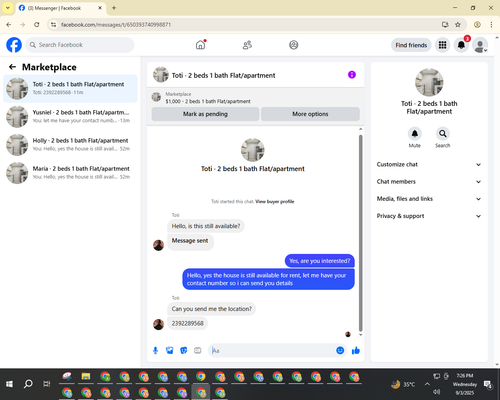This screenshot has width=500, height=400.
Task: Open the Facebook menu grid icon
Action: (442, 45)
